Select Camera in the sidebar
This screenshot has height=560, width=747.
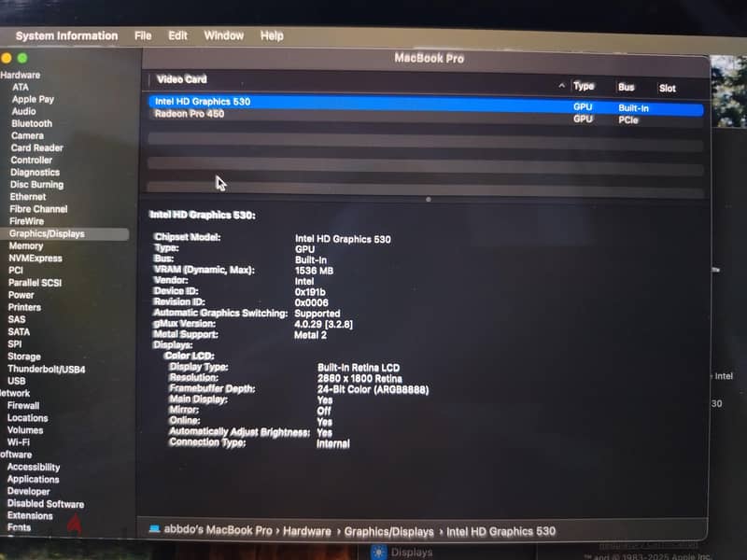[27, 135]
